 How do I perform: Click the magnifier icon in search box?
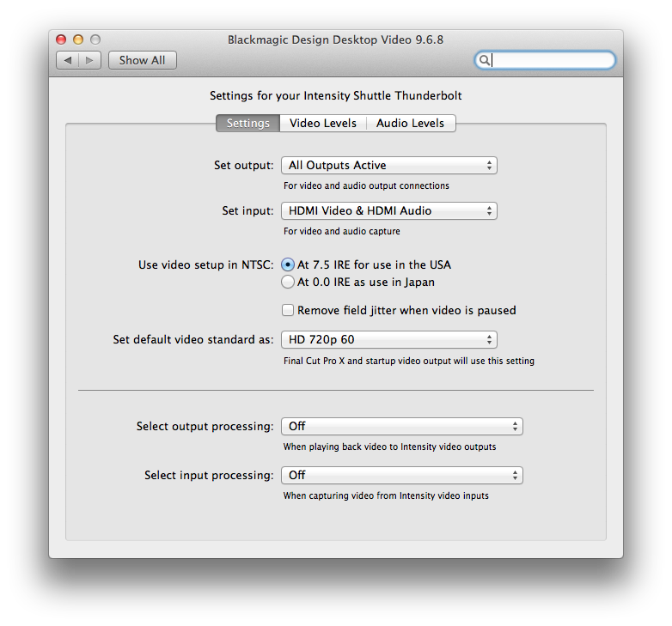click(485, 60)
